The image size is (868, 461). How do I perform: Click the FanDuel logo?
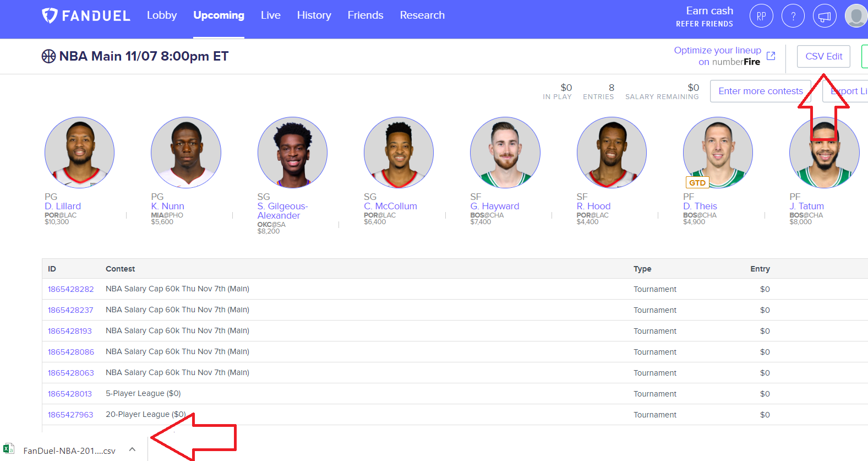point(86,15)
